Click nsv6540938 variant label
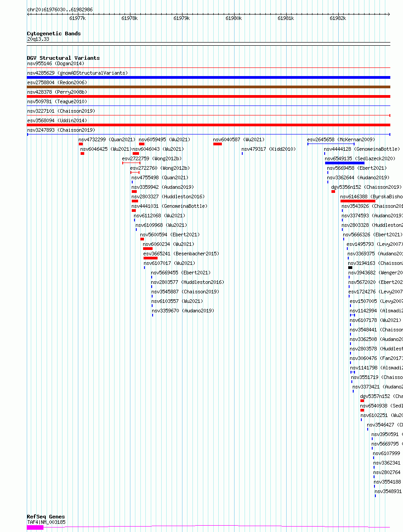The width and height of the screenshot is (403, 532). 382,405
